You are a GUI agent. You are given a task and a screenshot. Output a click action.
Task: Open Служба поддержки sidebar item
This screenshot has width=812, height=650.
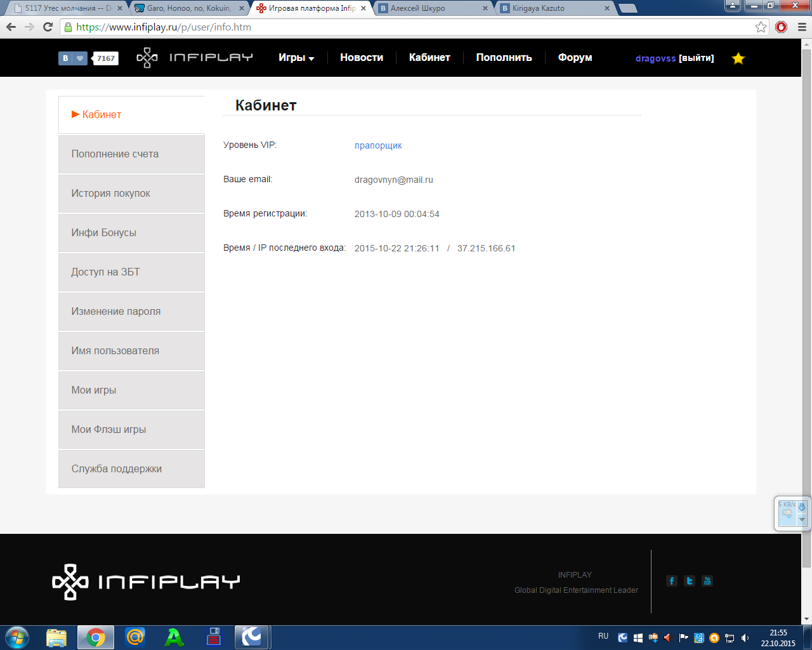(x=131, y=469)
